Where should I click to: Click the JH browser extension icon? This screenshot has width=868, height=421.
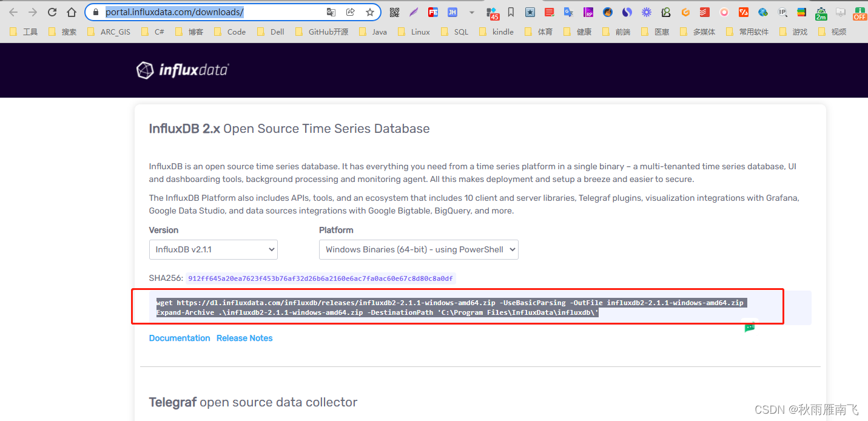[452, 12]
